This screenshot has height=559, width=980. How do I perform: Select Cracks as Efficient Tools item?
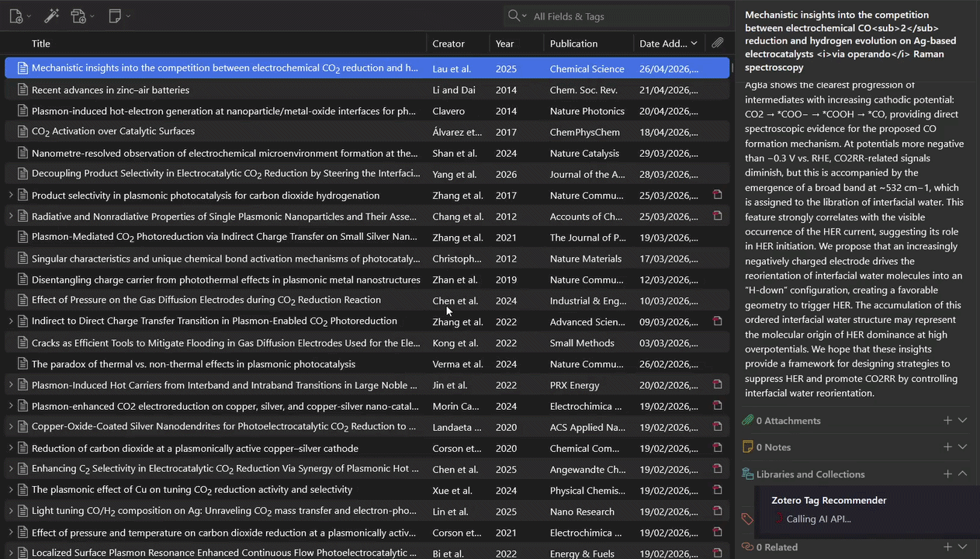point(367,342)
